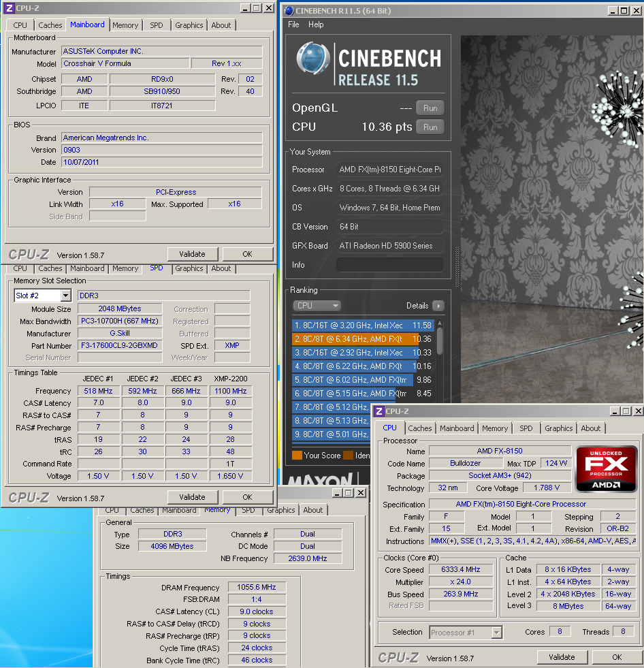Open the Slot #2 memory slot dropdown
Screen dimensions: 644x668
65,296
